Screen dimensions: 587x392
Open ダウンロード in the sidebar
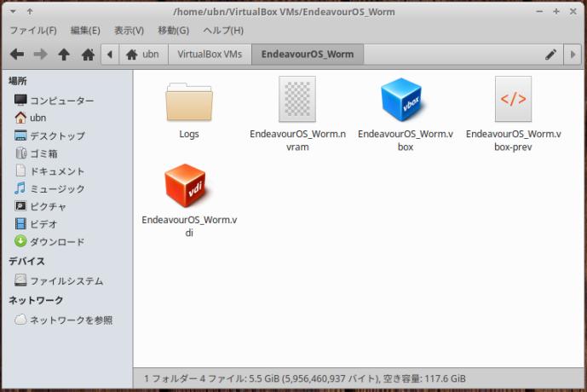[x=49, y=241]
